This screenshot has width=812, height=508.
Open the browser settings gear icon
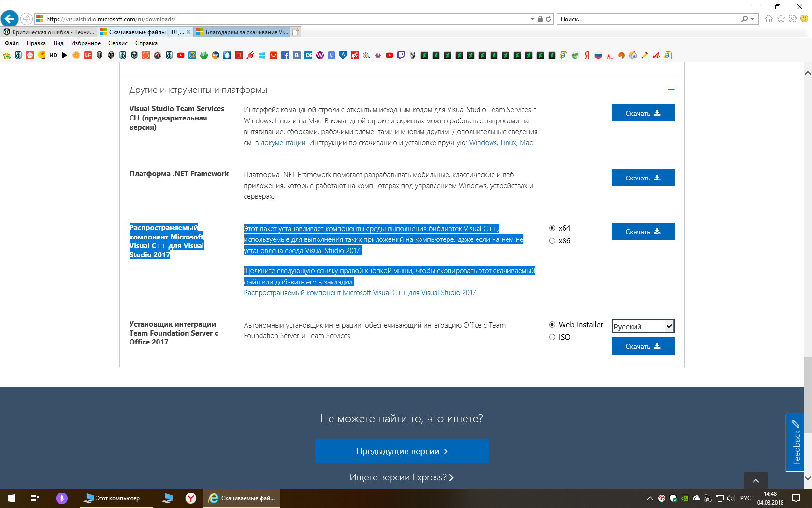point(793,19)
